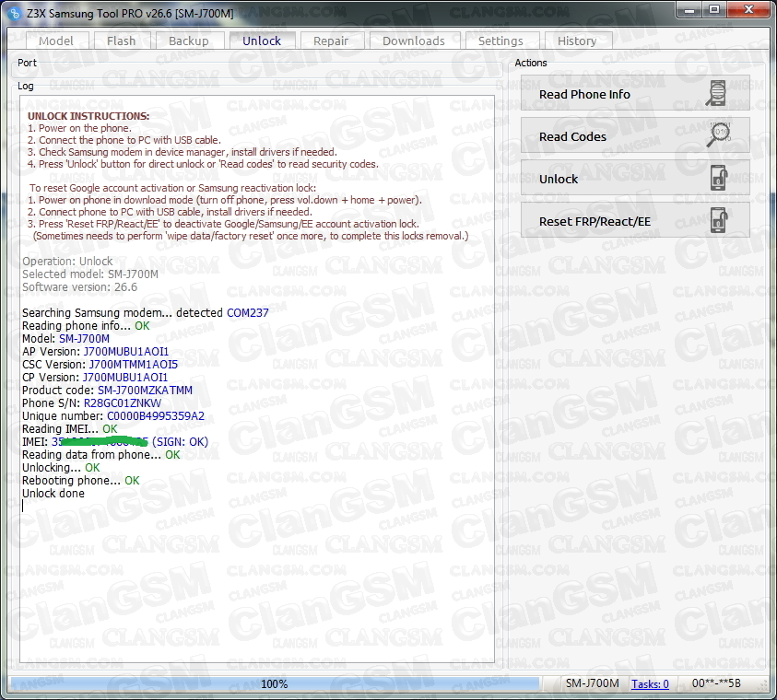Viewport: 777px width, 700px height.
Task: Select CP Version J700MUBU1AOI1 in log
Action: [x=124, y=378]
